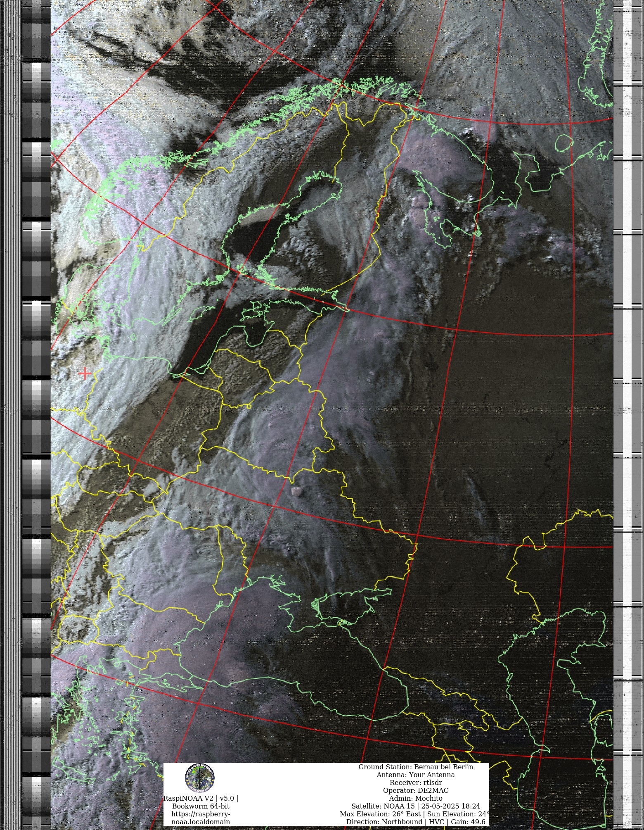Click the 'RaspiNOAA V2 | v5.0 |' text
Viewport: 644px width, 830px height.
[201, 798]
